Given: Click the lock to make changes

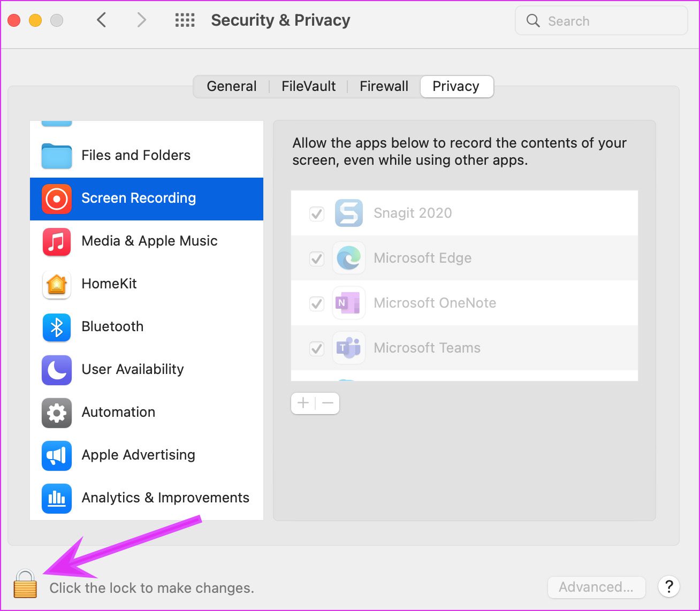Looking at the screenshot, I should (25, 585).
